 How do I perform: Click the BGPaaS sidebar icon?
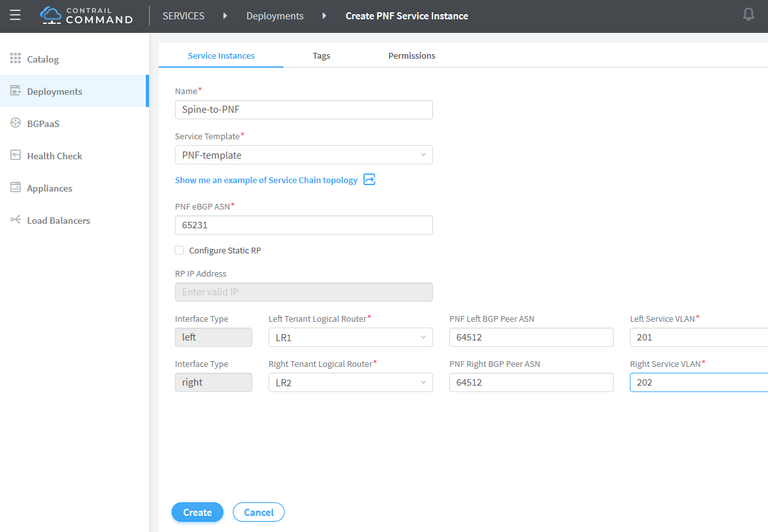[x=15, y=123]
